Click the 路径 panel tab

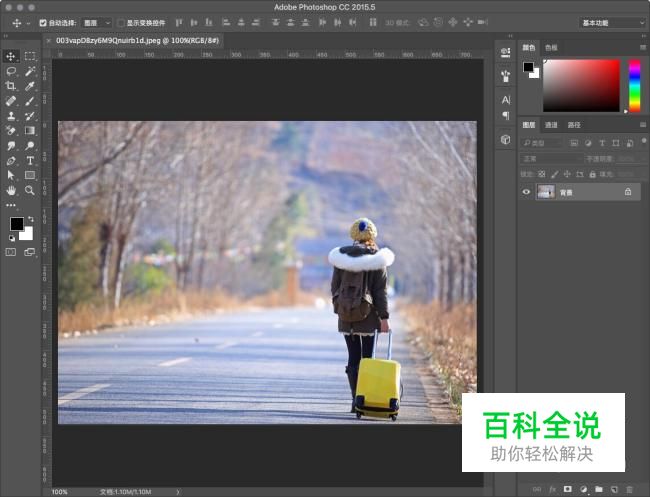[x=574, y=125]
